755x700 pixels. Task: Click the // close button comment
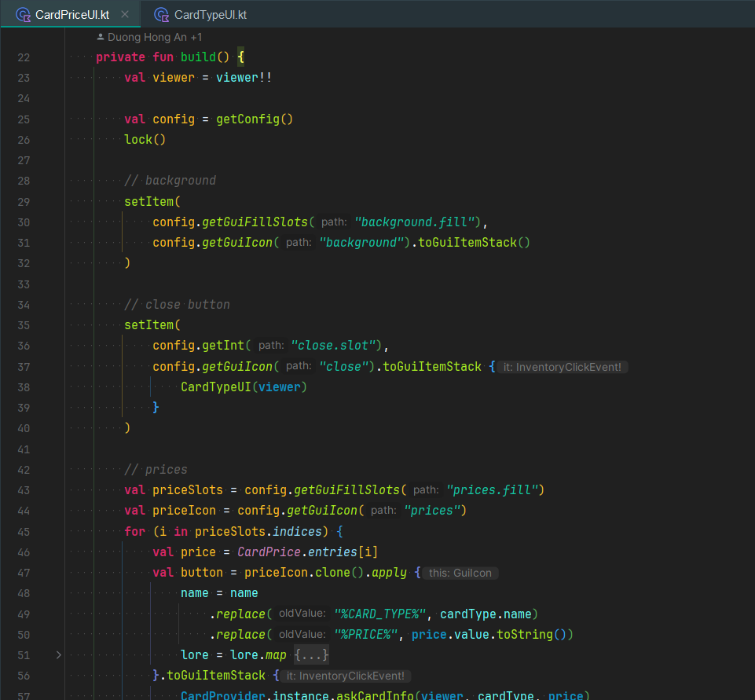pos(177,304)
